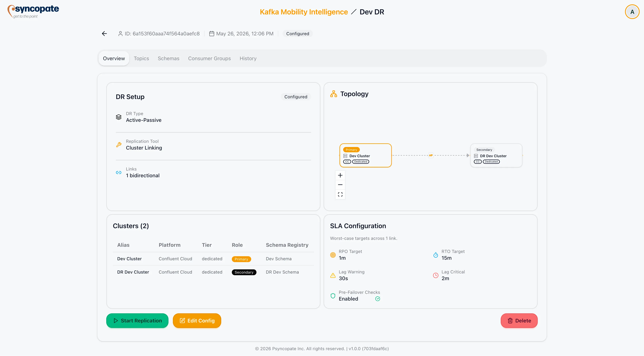The width and height of the screenshot is (644, 356).
Task: Open the Consumer Groups tab
Action: (x=210, y=59)
